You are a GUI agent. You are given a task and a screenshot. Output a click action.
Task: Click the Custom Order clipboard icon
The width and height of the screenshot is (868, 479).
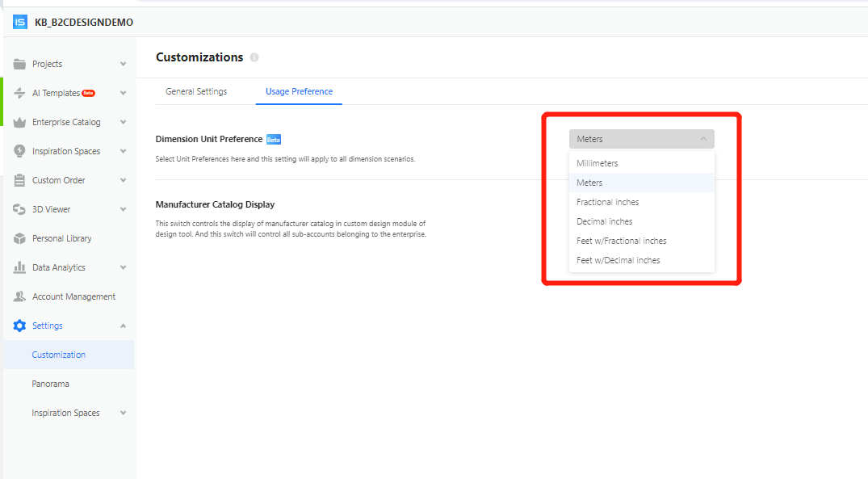click(x=19, y=180)
